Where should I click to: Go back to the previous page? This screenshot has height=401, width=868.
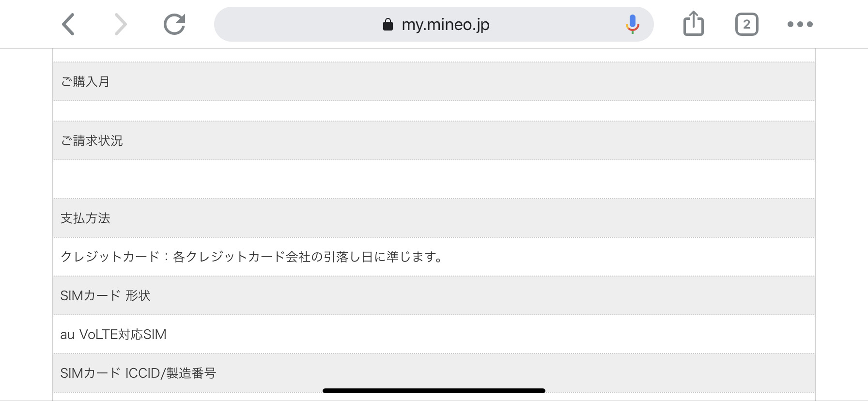(x=69, y=24)
